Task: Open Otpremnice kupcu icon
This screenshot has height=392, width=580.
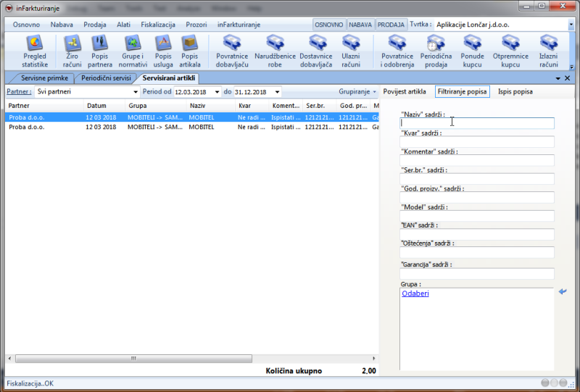Action: click(x=510, y=51)
